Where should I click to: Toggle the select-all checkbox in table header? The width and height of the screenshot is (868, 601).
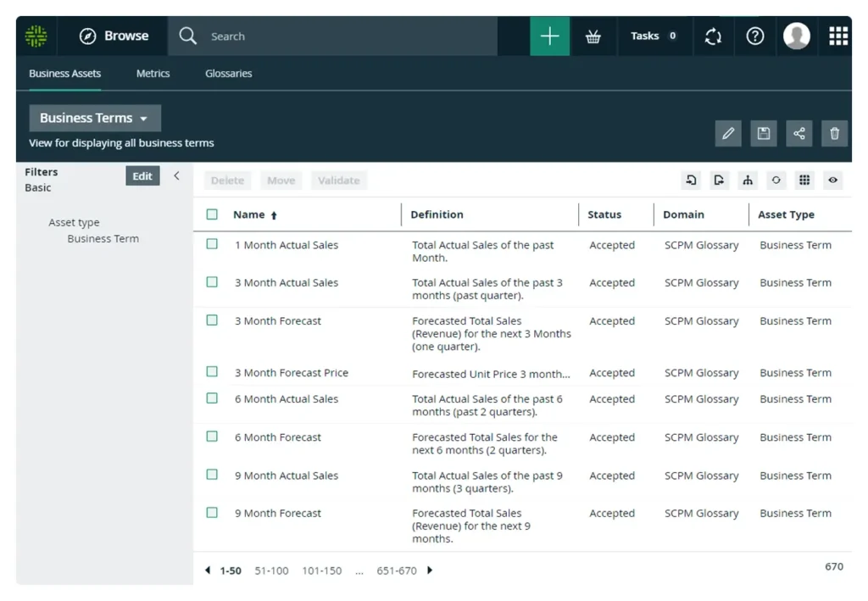tap(212, 214)
